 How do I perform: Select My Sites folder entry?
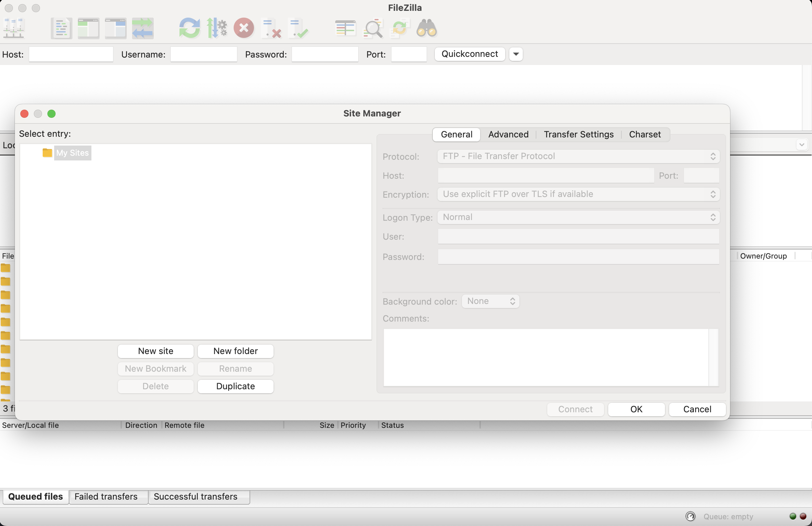(x=72, y=153)
